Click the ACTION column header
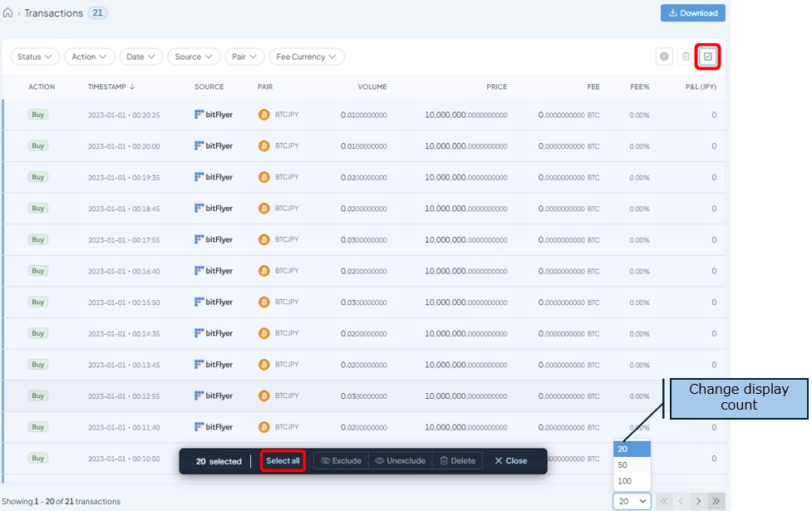Viewport: 812px width, 511px height. click(42, 86)
